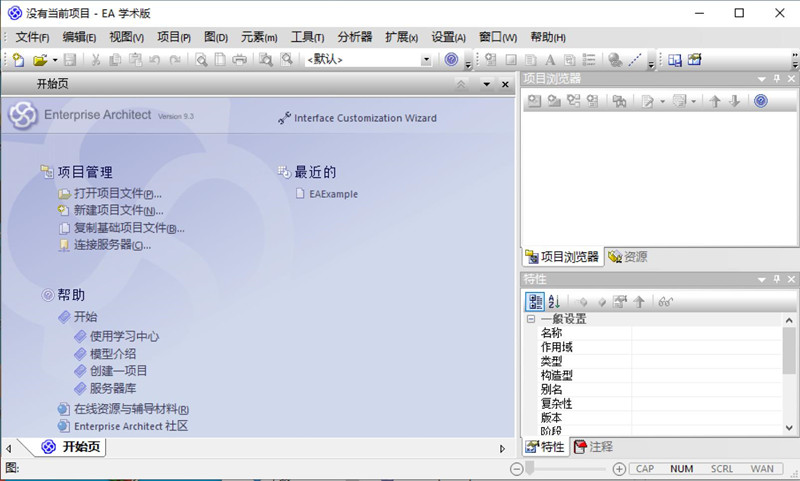Open the 分析器 menu
This screenshot has width=800, height=481.
[x=355, y=37]
